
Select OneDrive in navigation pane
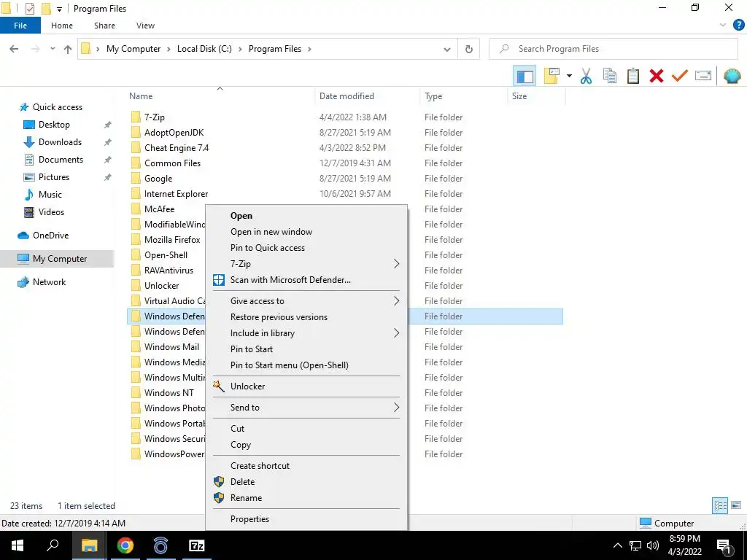(50, 236)
